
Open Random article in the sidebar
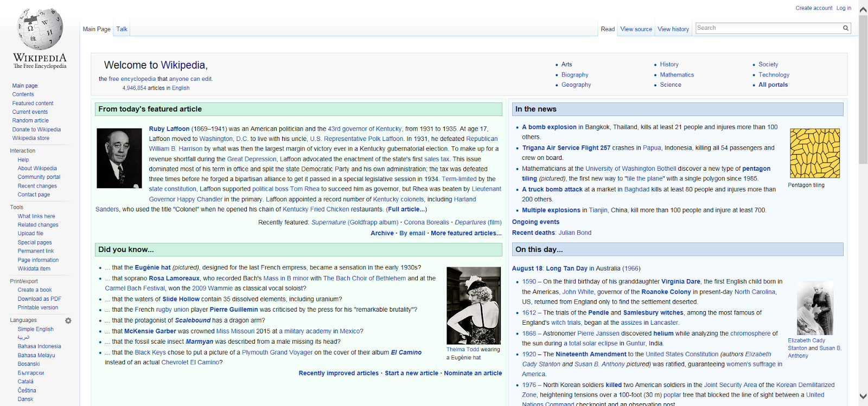point(30,121)
